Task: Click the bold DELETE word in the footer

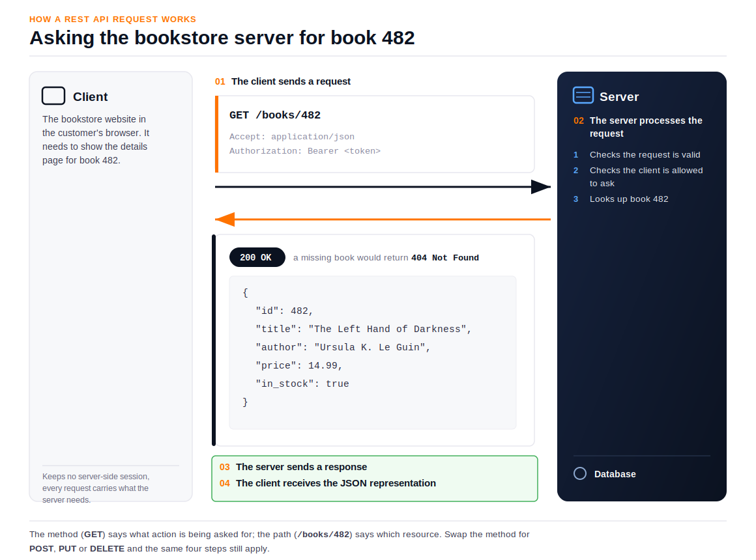Action: point(107,549)
